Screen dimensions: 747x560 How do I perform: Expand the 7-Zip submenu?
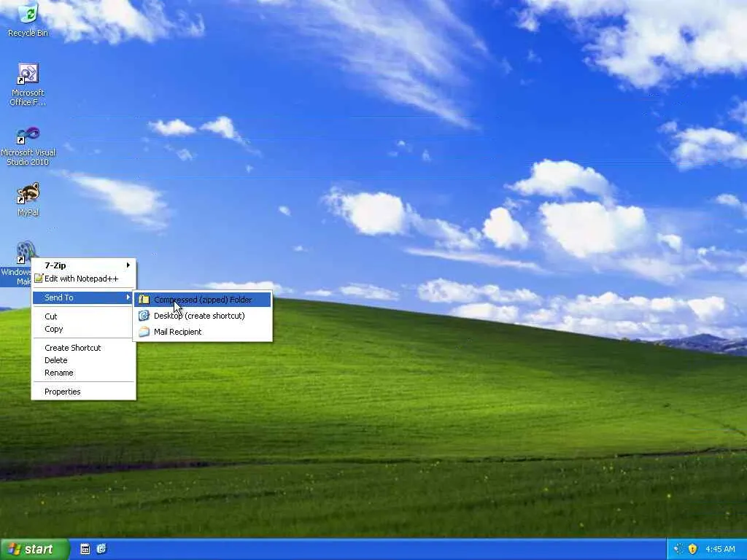click(84, 265)
